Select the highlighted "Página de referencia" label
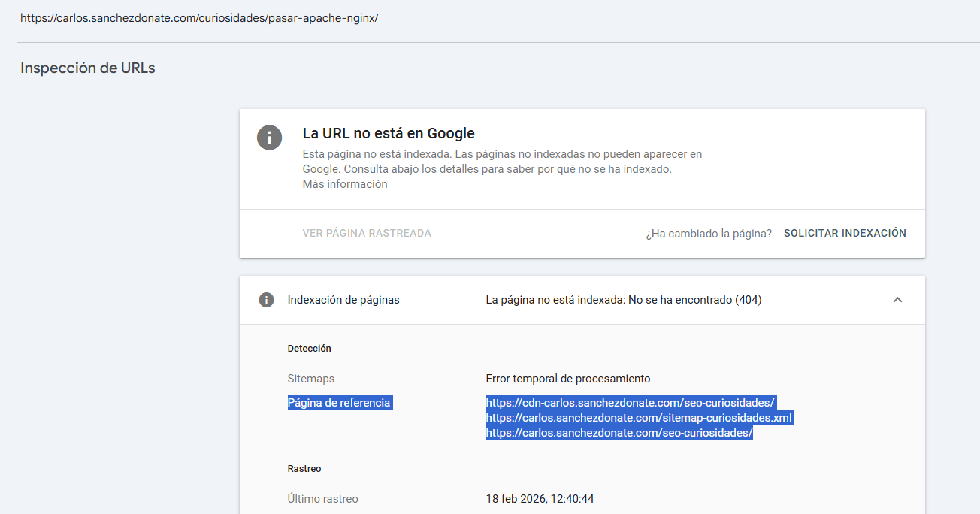The width and height of the screenshot is (980, 514). [x=340, y=402]
